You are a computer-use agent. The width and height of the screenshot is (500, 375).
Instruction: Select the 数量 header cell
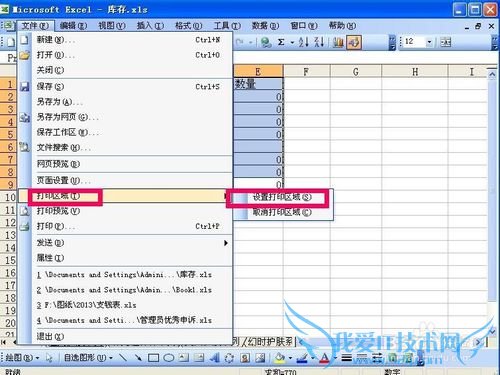258,84
